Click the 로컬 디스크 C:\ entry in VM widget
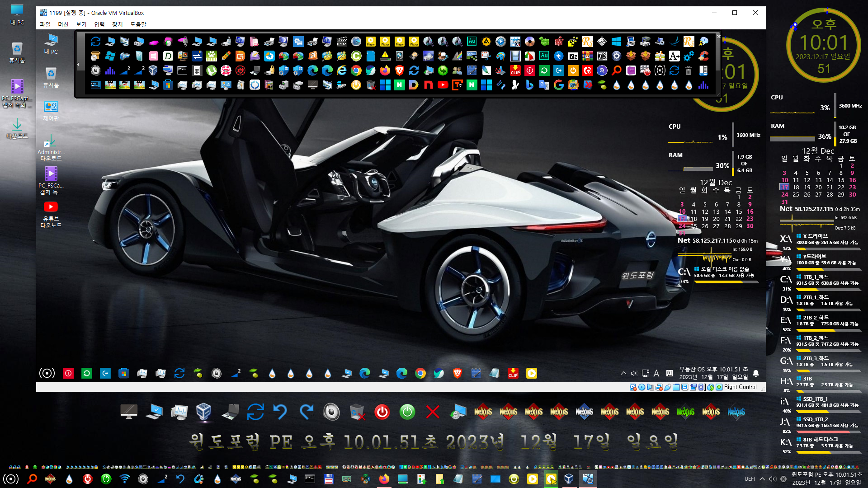The image size is (868, 488). pos(718,275)
